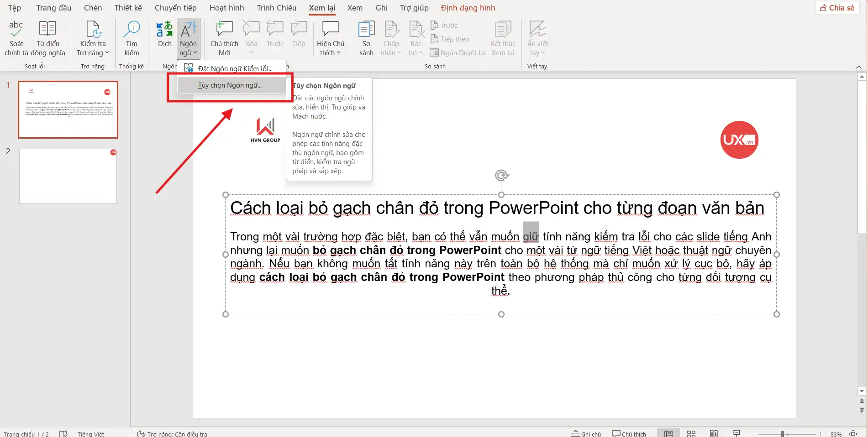Insert a new comment via Chú thích Mới

[224, 37]
